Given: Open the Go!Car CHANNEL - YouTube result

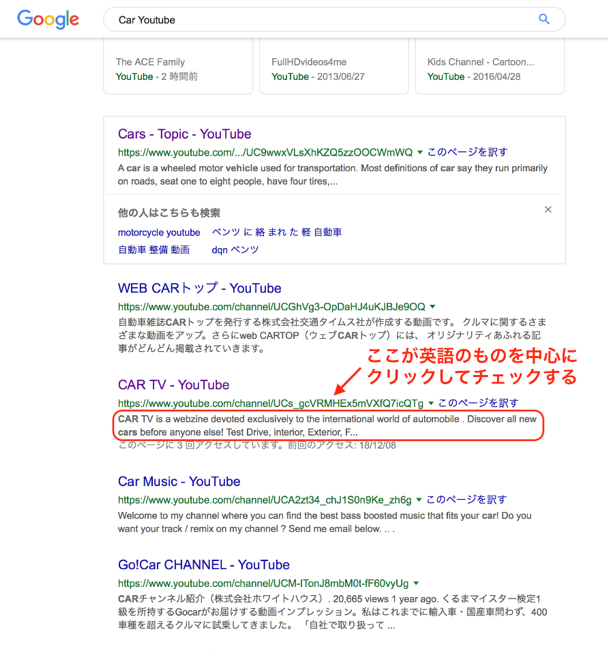Looking at the screenshot, I should (203, 565).
